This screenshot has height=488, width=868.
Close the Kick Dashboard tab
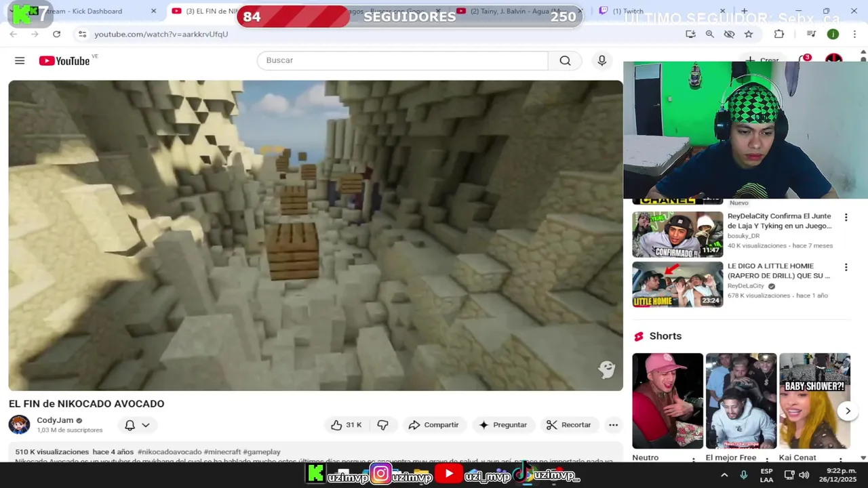[x=153, y=11]
